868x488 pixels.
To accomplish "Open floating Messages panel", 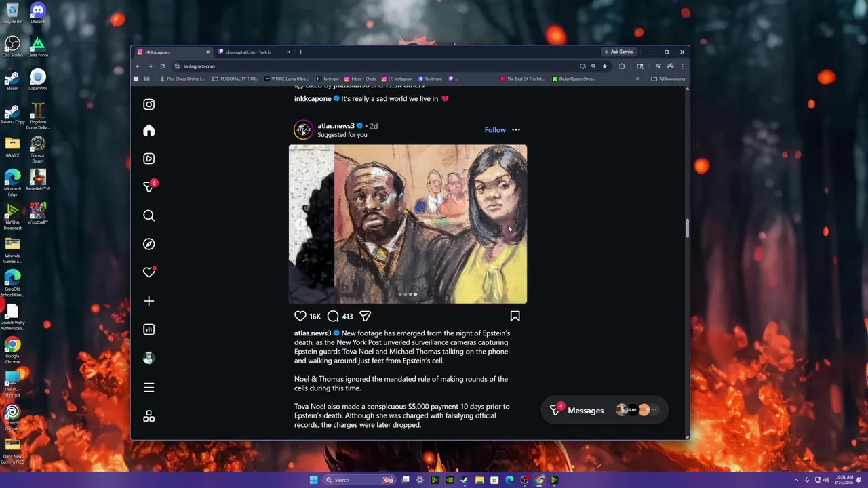I will pos(605,410).
